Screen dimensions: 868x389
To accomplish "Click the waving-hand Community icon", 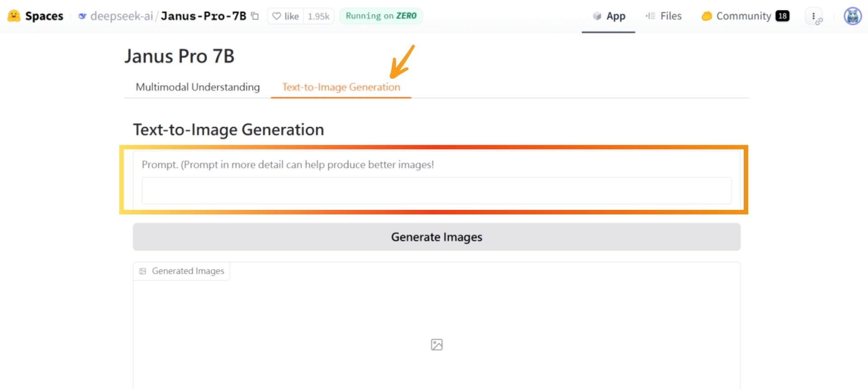I will 706,16.
